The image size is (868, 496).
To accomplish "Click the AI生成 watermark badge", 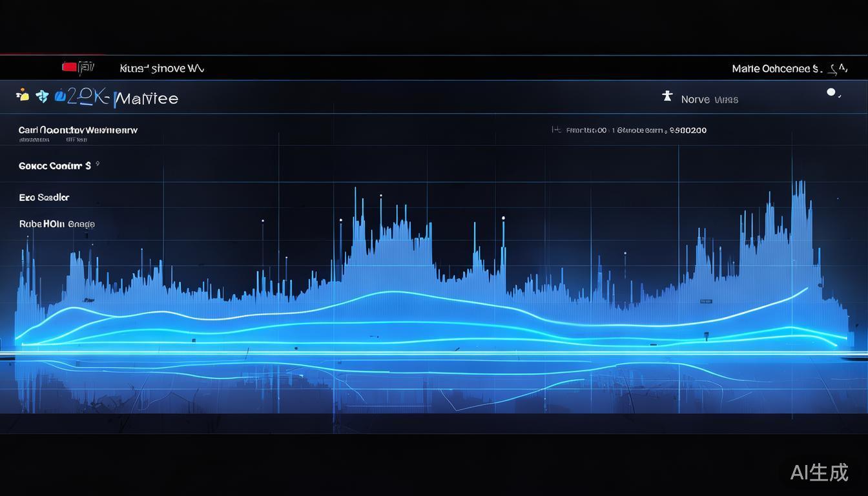I will [x=818, y=472].
